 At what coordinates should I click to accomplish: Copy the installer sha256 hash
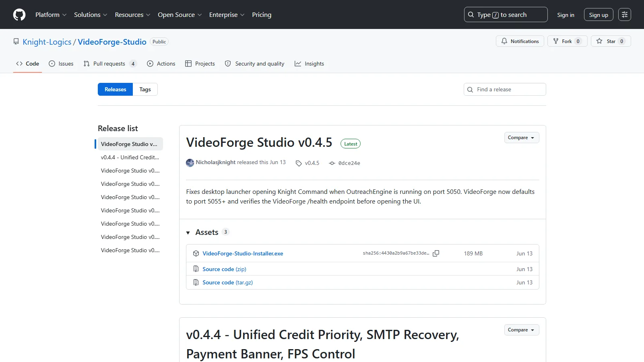click(x=436, y=253)
